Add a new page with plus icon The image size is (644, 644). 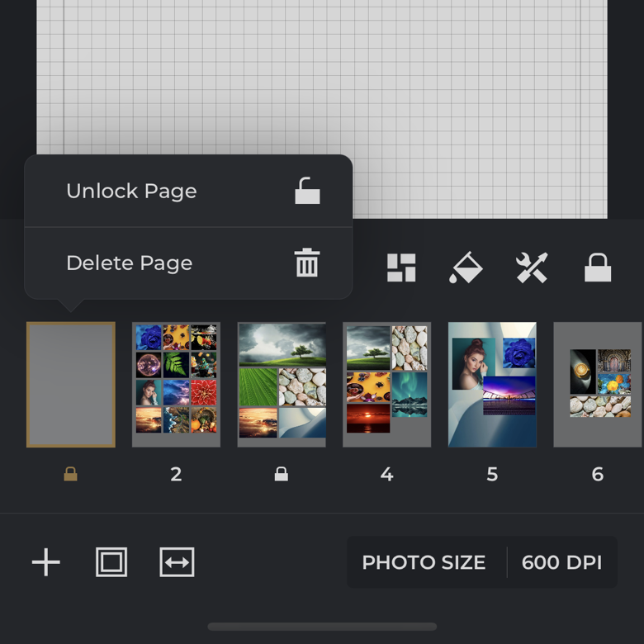[46, 562]
